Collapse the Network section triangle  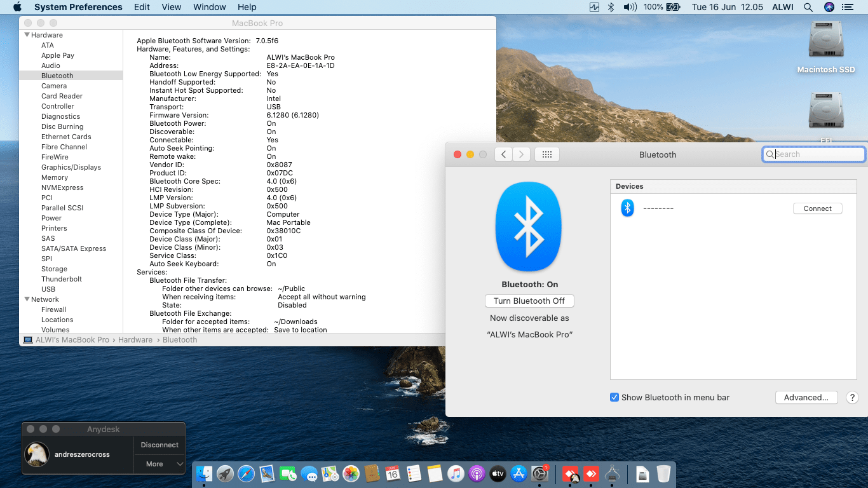(27, 299)
